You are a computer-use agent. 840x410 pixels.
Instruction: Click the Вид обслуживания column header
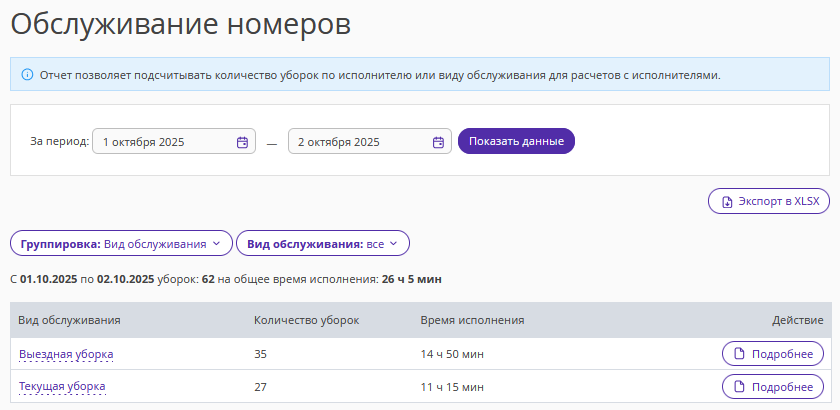70,320
